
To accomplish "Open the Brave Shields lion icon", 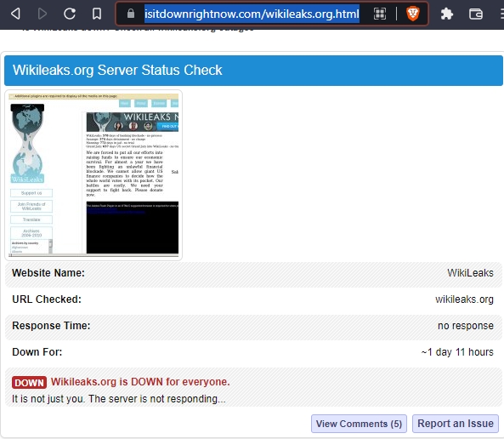I will point(413,14).
